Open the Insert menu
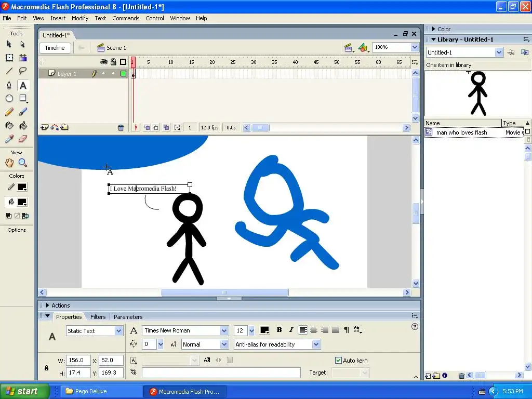Viewport: 532px width, 399px height. [x=58, y=18]
